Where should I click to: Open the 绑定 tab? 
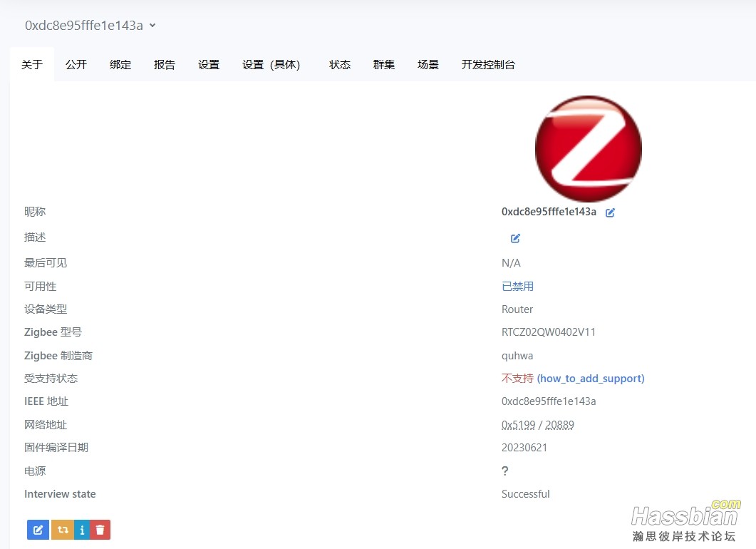click(120, 65)
